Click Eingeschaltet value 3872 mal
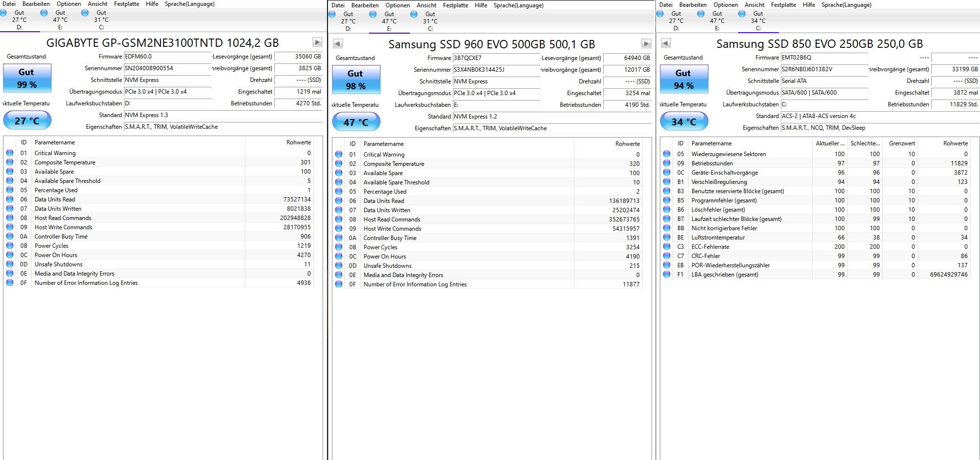 [955, 93]
